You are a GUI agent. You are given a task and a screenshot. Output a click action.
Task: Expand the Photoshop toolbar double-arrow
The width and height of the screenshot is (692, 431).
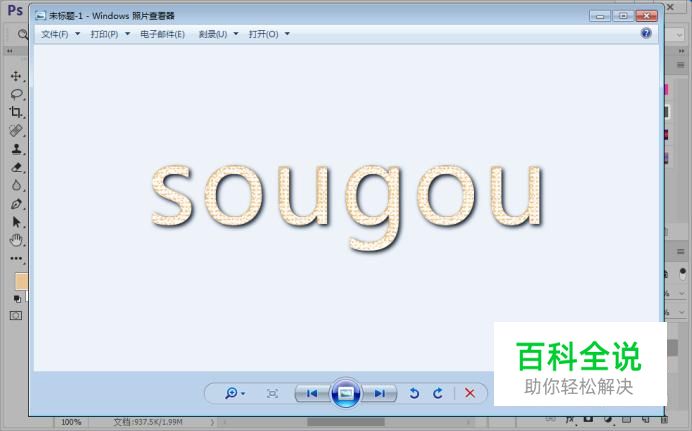click(x=9, y=51)
